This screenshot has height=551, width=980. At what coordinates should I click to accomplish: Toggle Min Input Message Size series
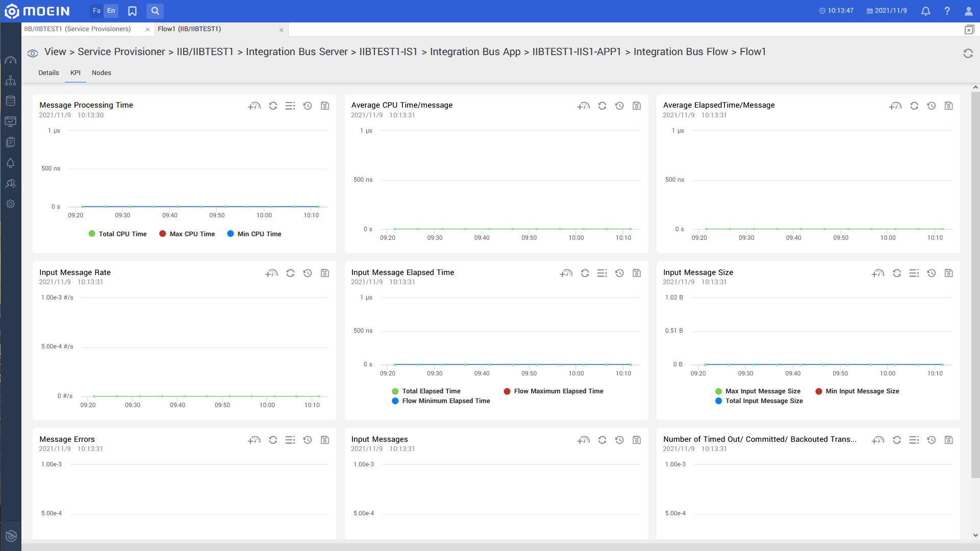coord(857,391)
